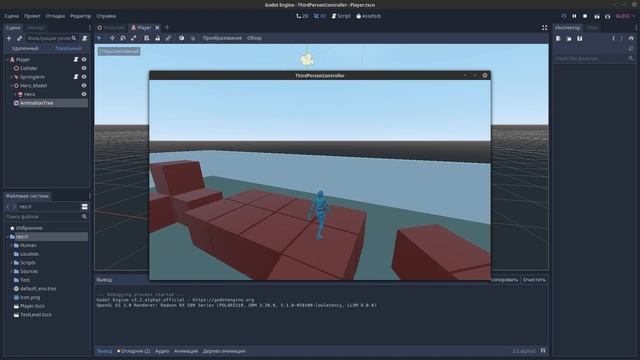Play custom scene icon
The image size is (640, 360).
[608, 16]
